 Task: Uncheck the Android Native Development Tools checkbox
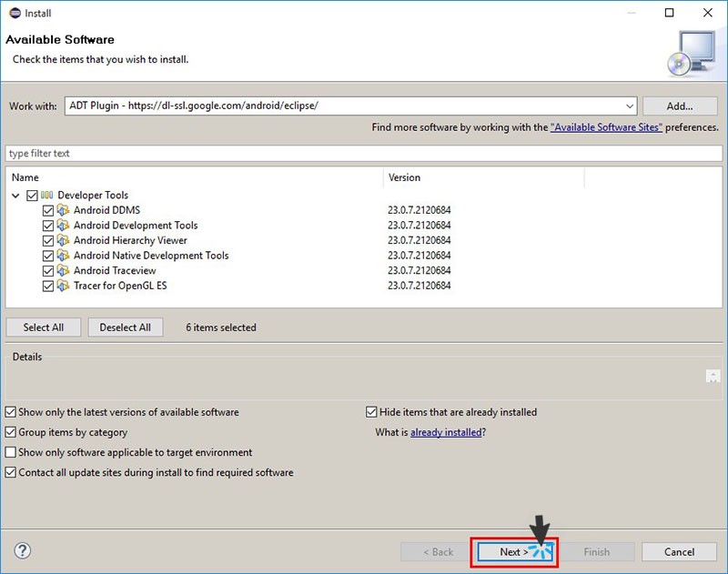pyautogui.click(x=48, y=256)
